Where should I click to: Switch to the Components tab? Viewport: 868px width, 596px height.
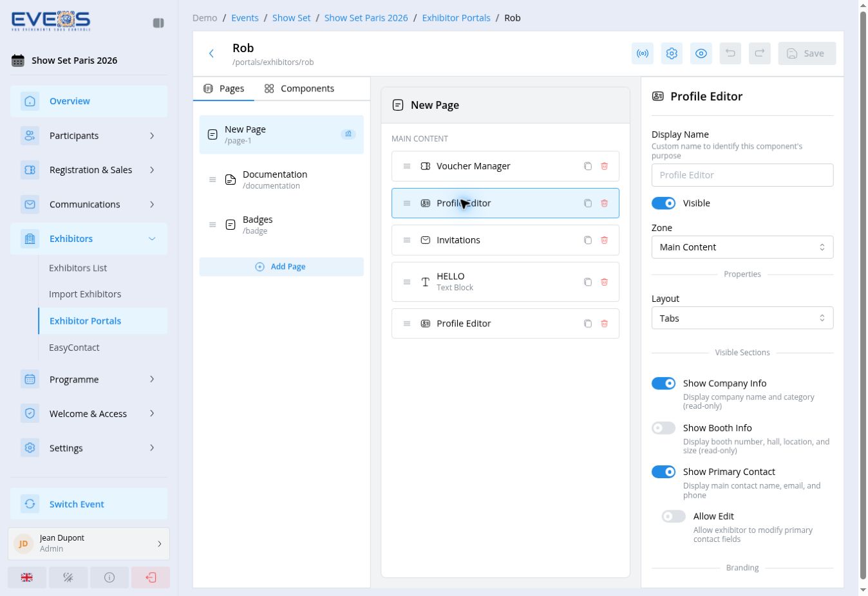click(x=299, y=89)
